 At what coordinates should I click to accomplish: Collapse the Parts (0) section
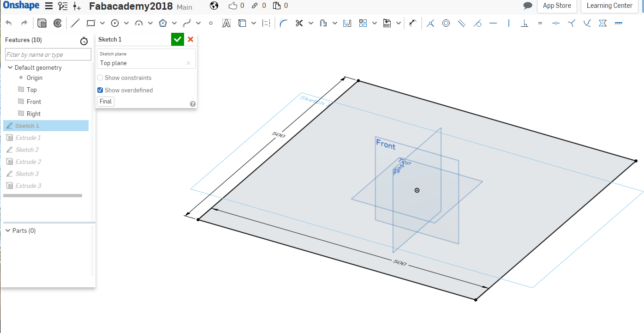[7, 230]
